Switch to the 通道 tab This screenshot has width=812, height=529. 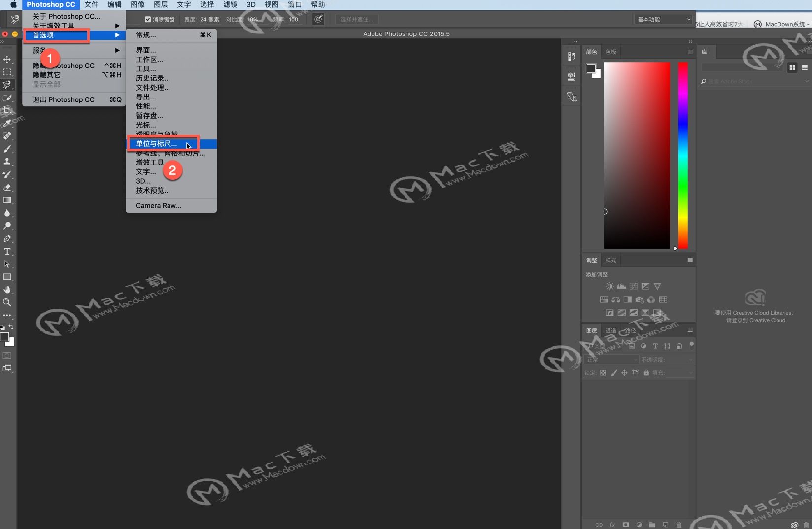(611, 331)
